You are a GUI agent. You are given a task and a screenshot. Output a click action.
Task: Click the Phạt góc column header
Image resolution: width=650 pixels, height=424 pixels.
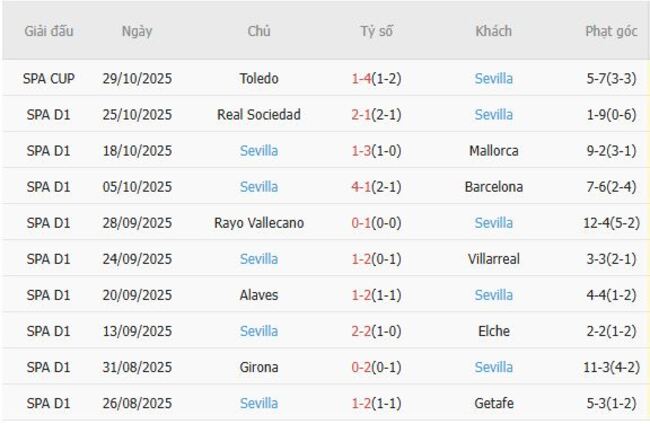(x=611, y=31)
